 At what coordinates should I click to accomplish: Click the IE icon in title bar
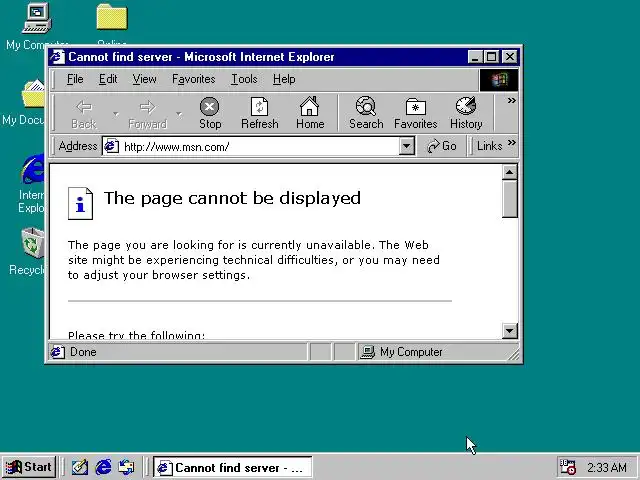pos(57,57)
